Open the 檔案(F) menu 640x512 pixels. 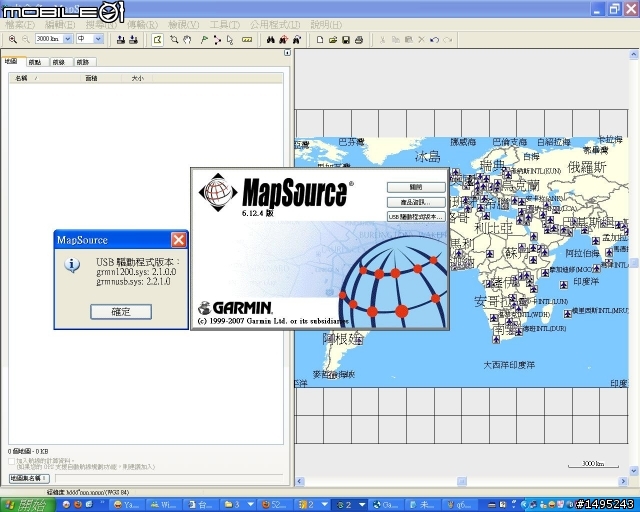[x=20, y=25]
